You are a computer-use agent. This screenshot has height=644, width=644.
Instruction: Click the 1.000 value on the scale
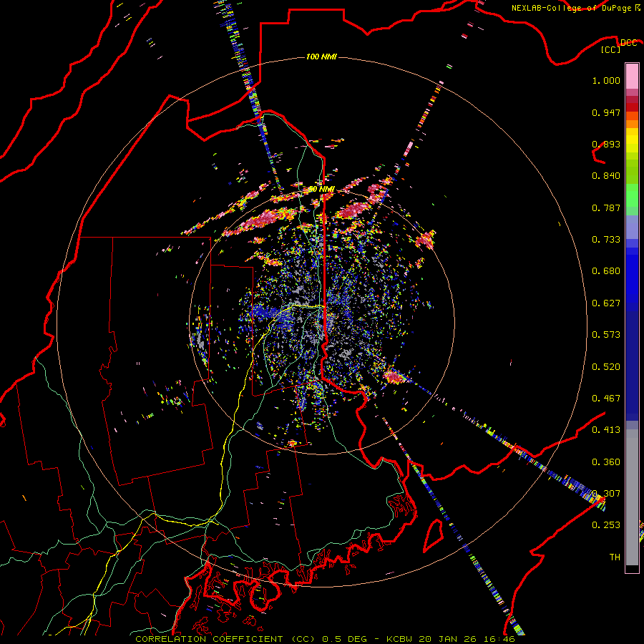pos(606,80)
